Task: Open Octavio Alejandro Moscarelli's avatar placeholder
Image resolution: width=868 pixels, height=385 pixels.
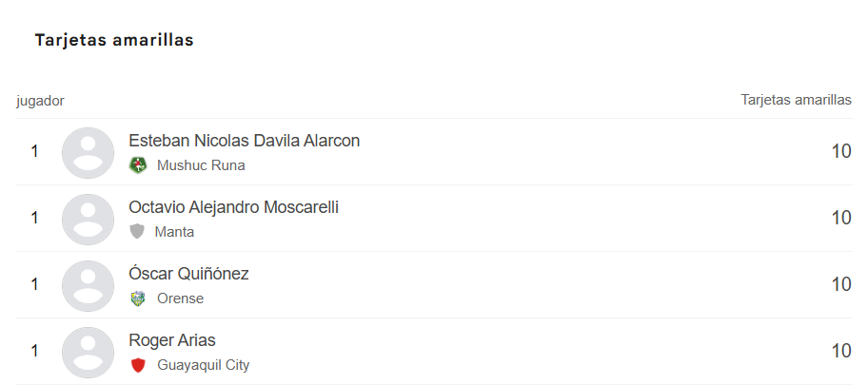Action: (x=88, y=219)
